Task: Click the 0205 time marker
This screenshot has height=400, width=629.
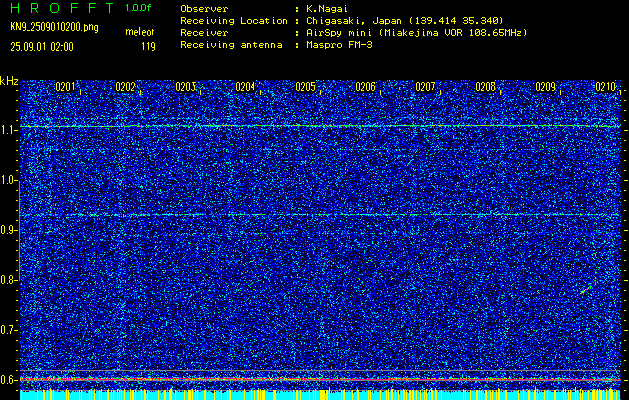Action: point(305,87)
